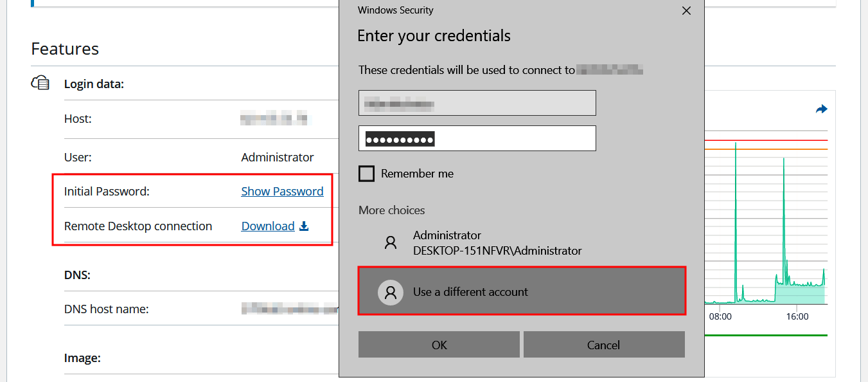Screen dimensions: 868x382
Task: Click the password input field
Action: coord(477,138)
